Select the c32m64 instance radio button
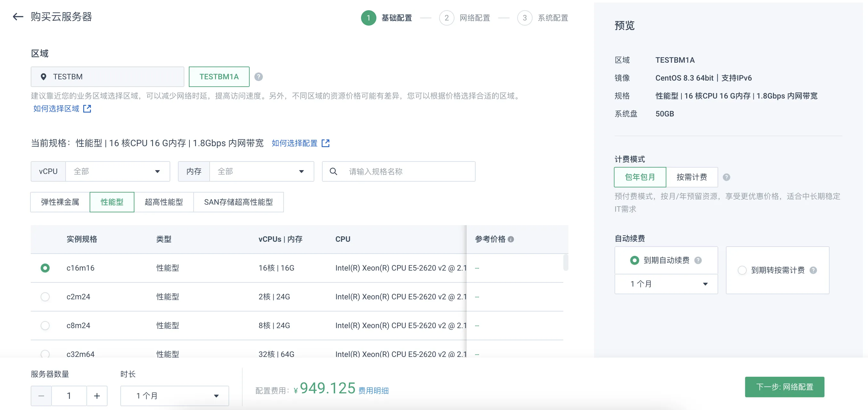 click(x=45, y=354)
